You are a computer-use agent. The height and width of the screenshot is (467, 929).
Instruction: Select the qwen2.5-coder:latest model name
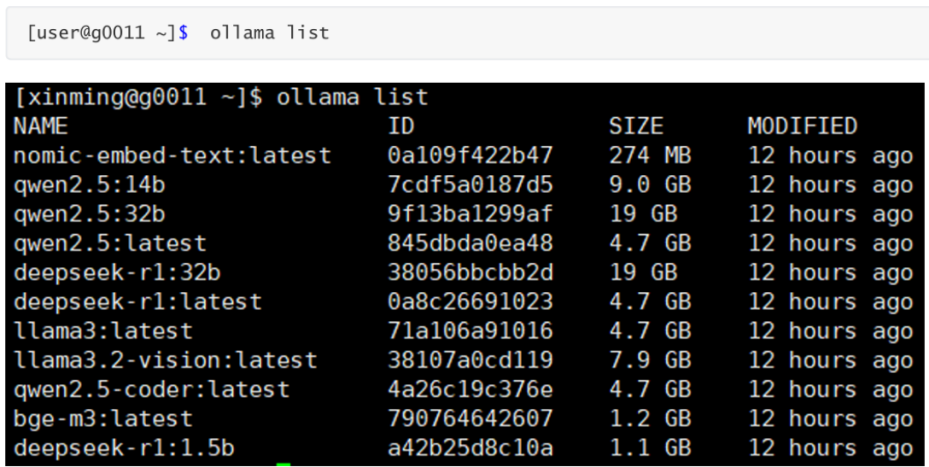tap(151, 390)
